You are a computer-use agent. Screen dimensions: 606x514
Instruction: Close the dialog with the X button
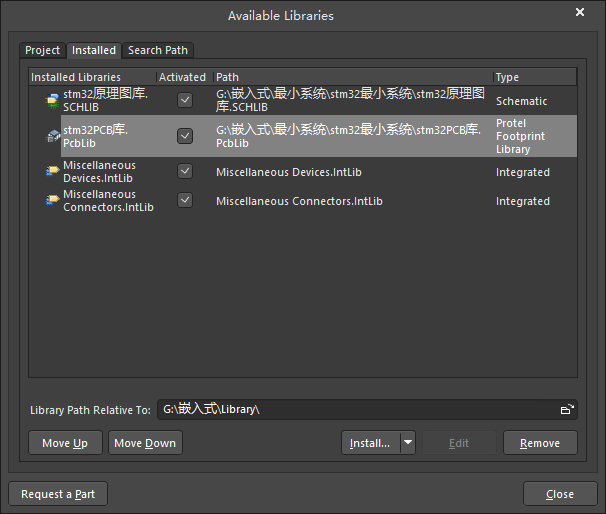[x=580, y=12]
